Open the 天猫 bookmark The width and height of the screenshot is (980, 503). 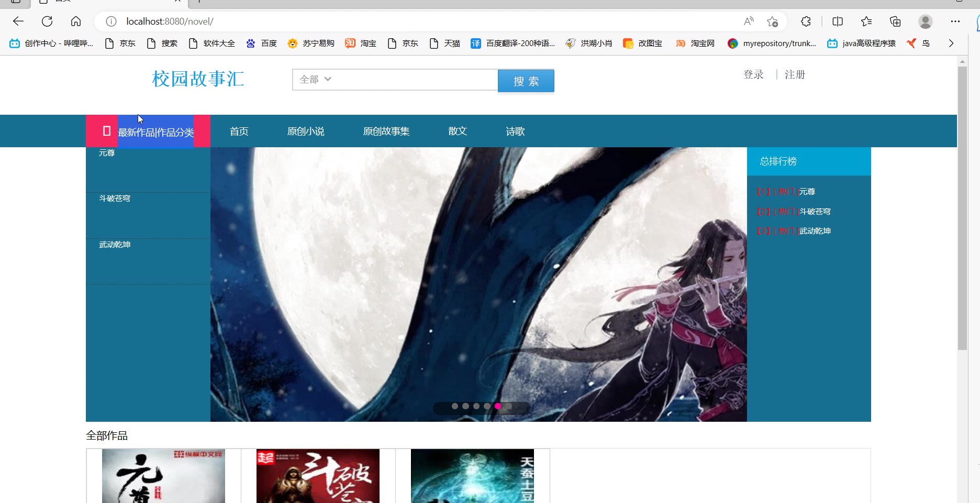coord(444,43)
